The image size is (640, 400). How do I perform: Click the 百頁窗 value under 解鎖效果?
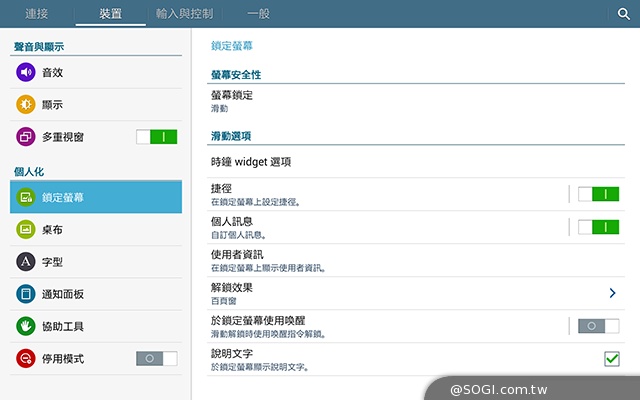(x=224, y=301)
